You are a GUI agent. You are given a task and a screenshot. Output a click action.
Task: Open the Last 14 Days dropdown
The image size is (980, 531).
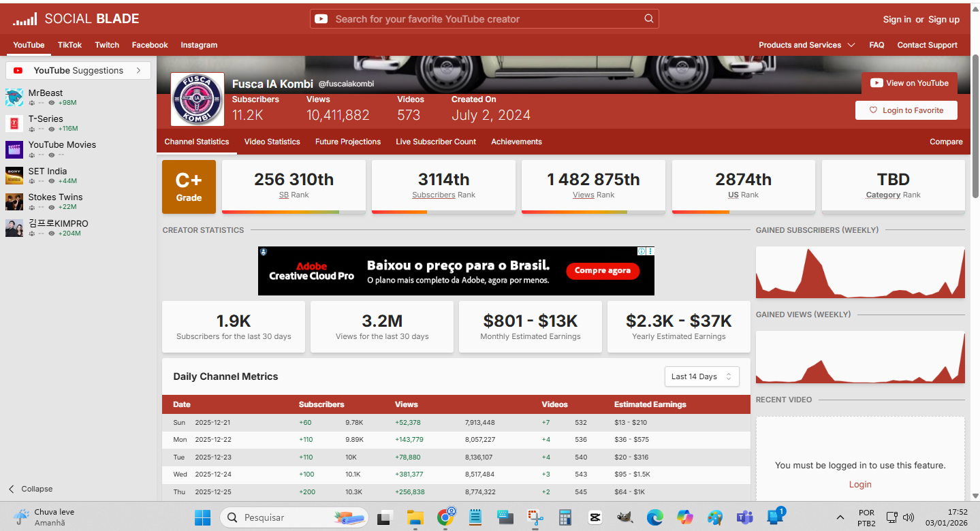point(701,376)
